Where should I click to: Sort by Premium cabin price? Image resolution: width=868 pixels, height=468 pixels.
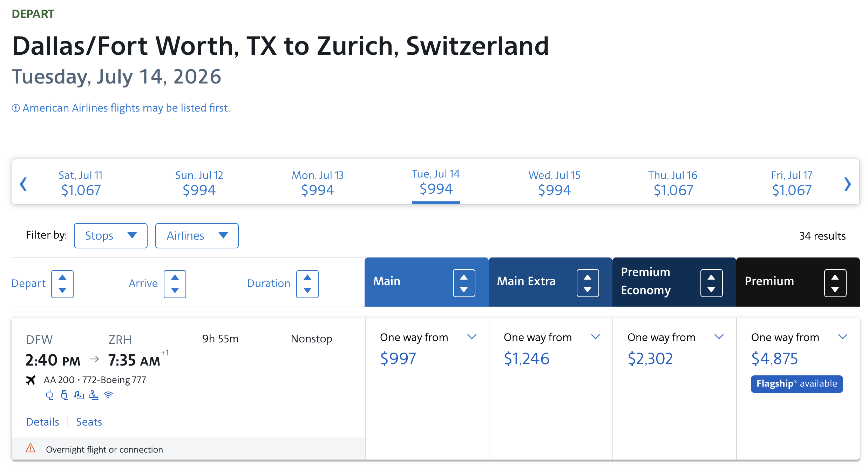[835, 283]
